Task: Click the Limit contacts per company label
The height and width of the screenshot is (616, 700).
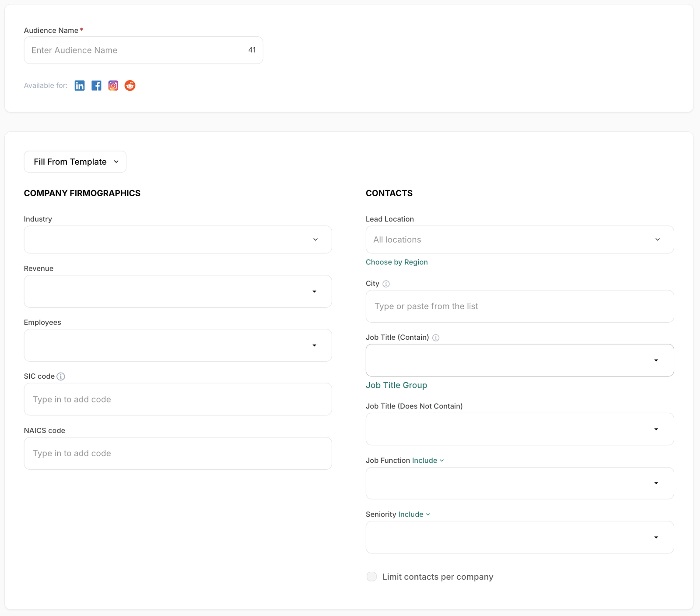Action: pos(438,577)
